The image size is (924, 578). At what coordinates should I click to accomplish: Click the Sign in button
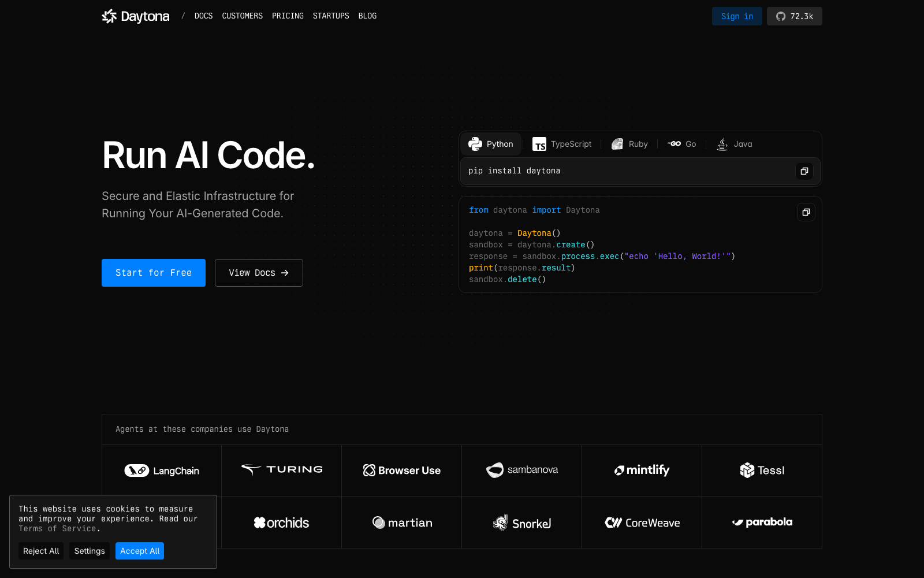click(x=737, y=16)
